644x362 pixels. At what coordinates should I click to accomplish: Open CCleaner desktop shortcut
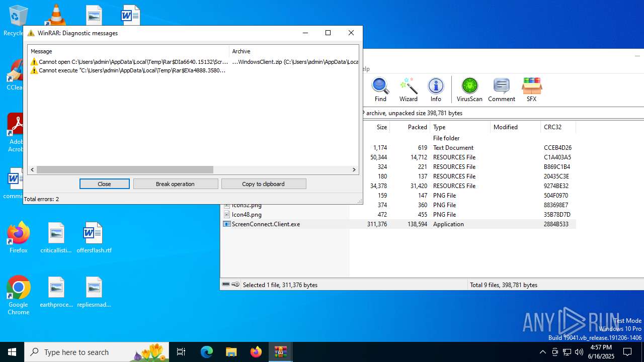coord(16,75)
